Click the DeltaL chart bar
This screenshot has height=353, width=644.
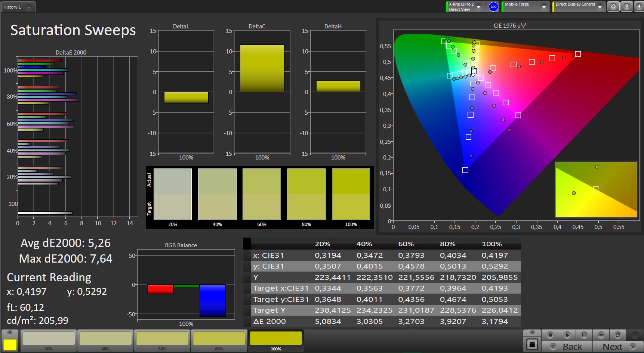[x=186, y=97]
